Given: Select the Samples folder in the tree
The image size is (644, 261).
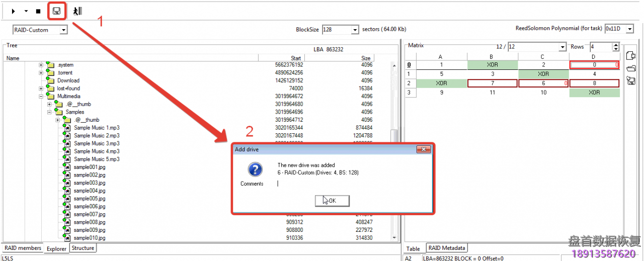Looking at the screenshot, I should [x=74, y=112].
